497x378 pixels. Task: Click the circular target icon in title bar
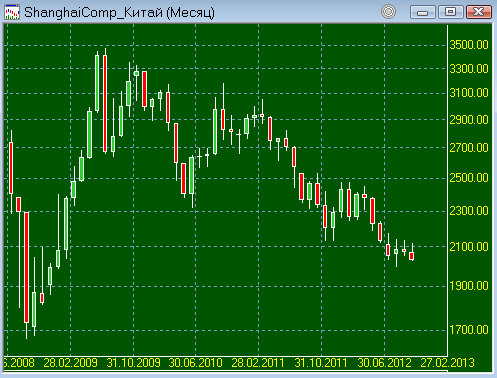388,12
